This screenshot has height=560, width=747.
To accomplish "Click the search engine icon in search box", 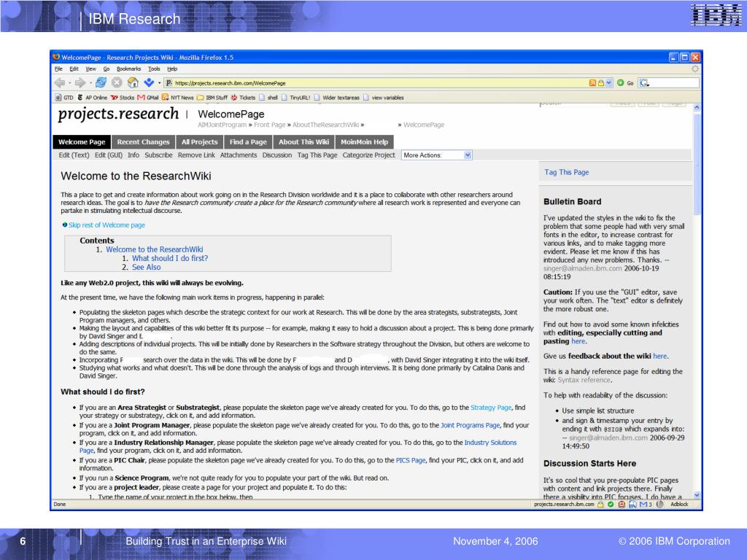I will (x=645, y=83).
